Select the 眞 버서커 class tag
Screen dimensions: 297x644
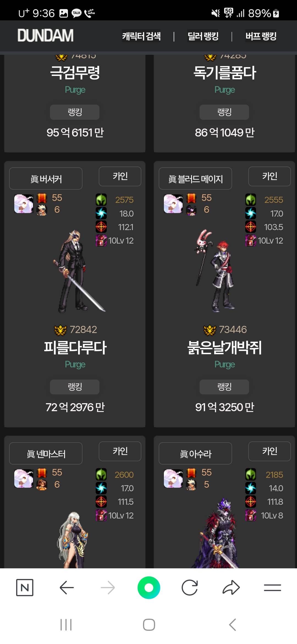click(46, 179)
